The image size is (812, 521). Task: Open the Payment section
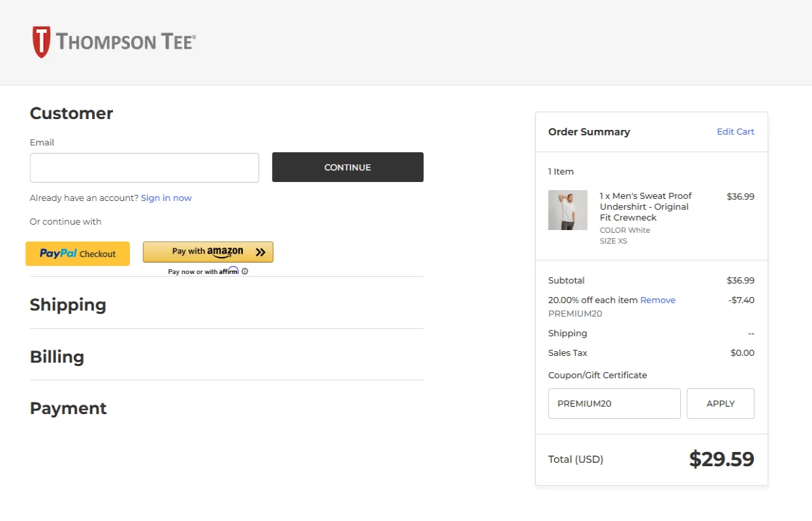point(68,409)
